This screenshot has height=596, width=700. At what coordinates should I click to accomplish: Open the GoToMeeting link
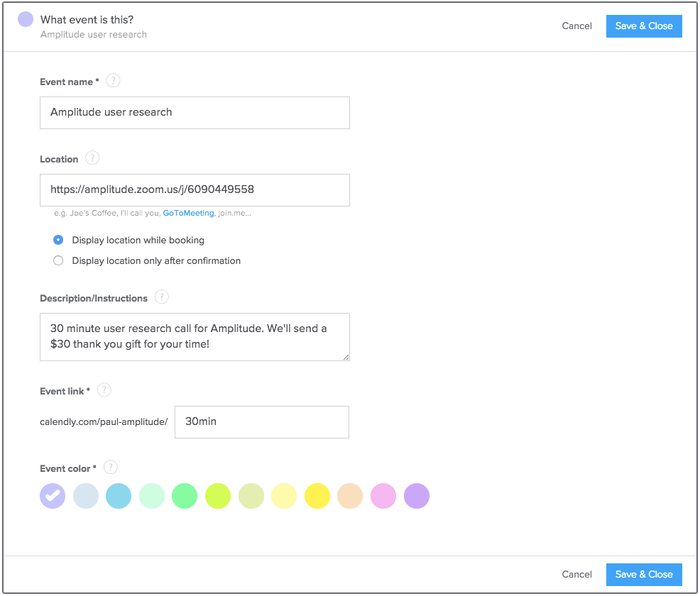[x=188, y=212]
